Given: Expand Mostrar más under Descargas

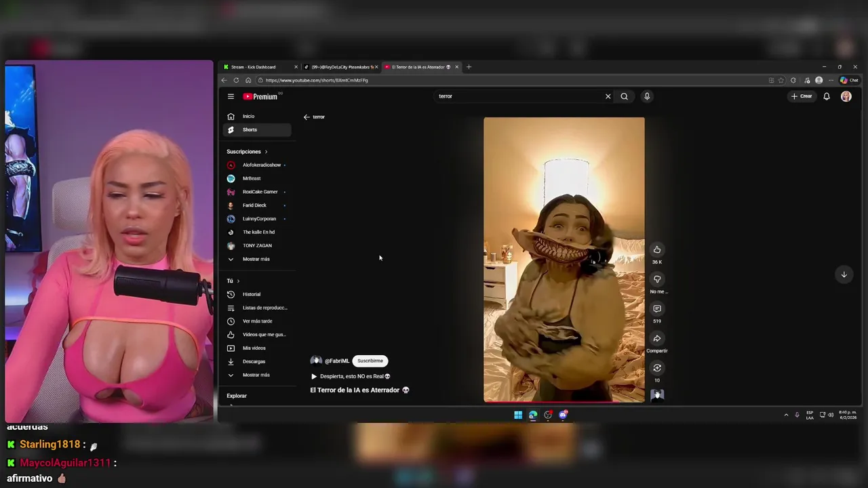Looking at the screenshot, I should pyautogui.click(x=258, y=375).
